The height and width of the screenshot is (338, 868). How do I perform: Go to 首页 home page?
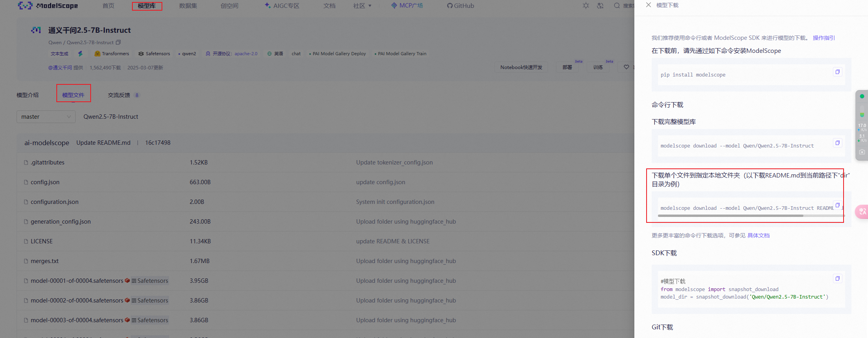(108, 6)
